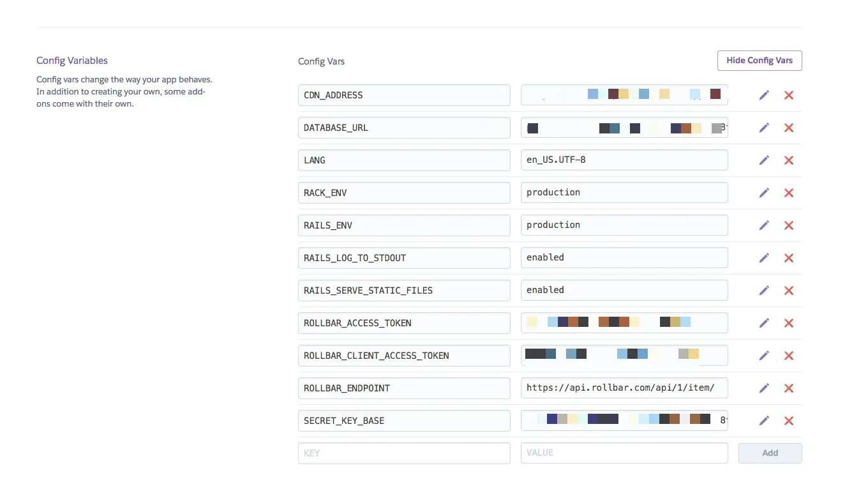Select the RAILS_SERVE_STATIC_FILES value field
The height and width of the screenshot is (498, 868).
(x=624, y=290)
